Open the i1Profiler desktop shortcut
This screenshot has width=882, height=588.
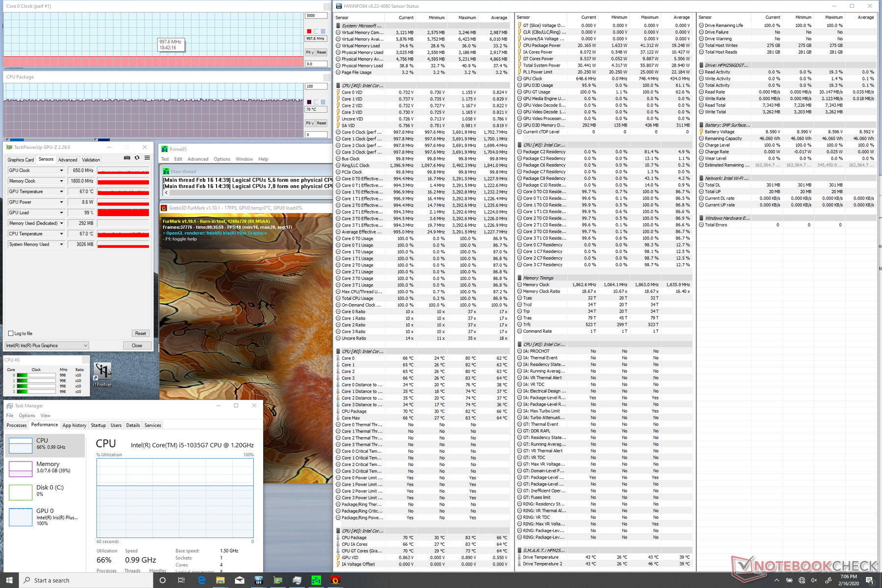coord(102,375)
